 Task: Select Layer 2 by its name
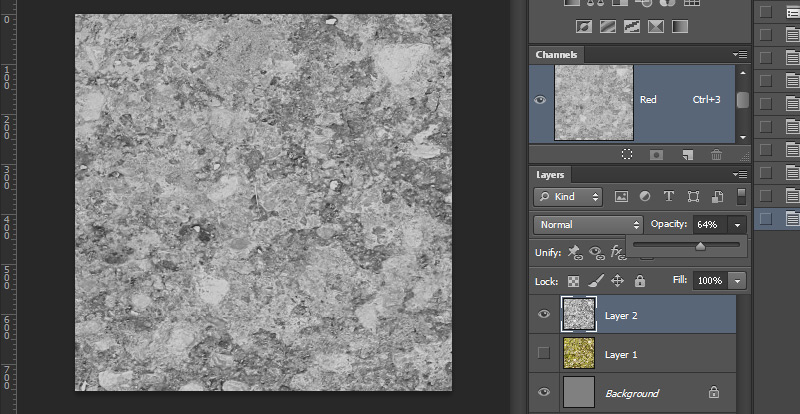[621, 315]
